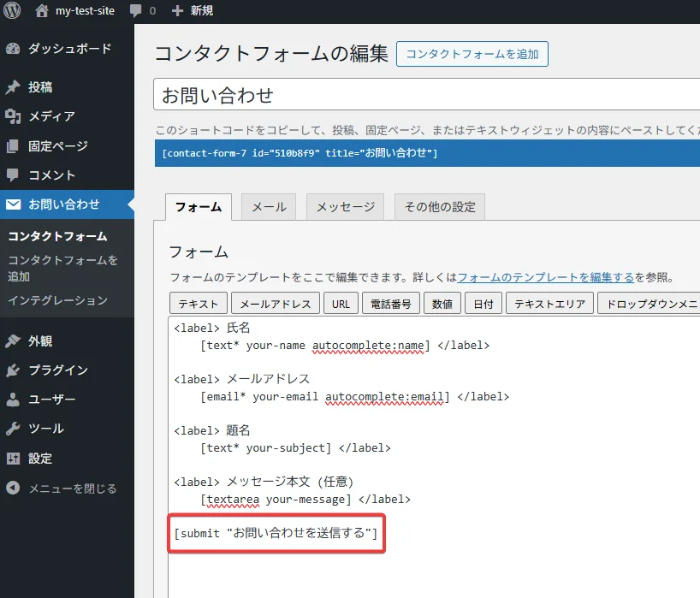Open コメント in the sidebar

pos(67,175)
